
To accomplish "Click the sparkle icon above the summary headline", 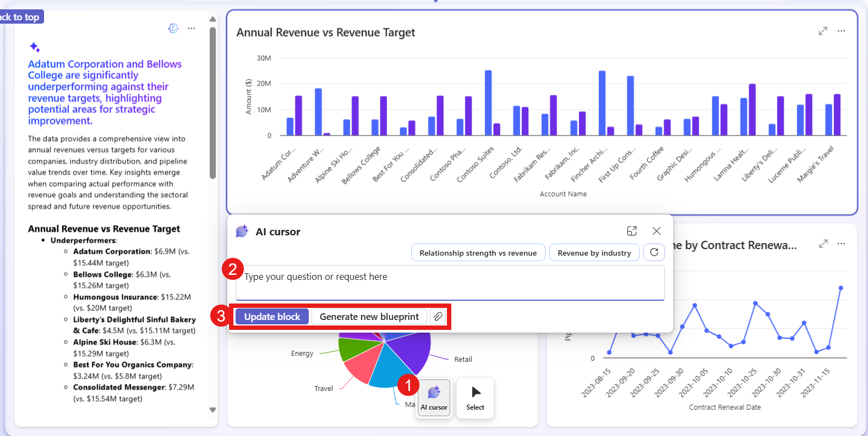I will (35, 47).
